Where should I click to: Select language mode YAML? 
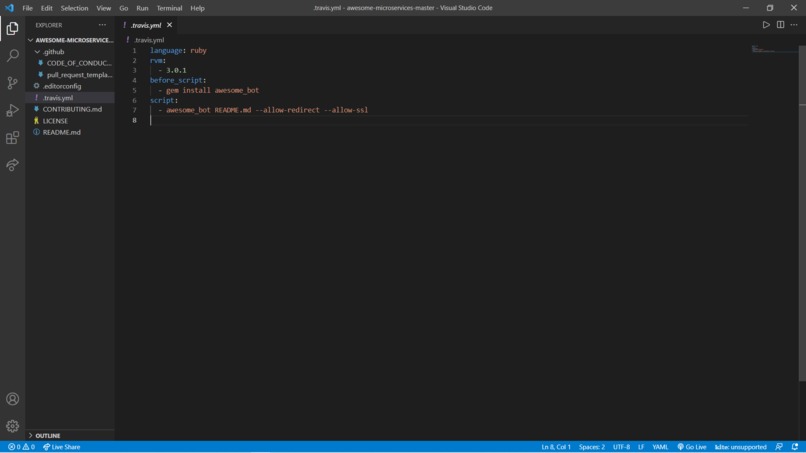tap(660, 447)
